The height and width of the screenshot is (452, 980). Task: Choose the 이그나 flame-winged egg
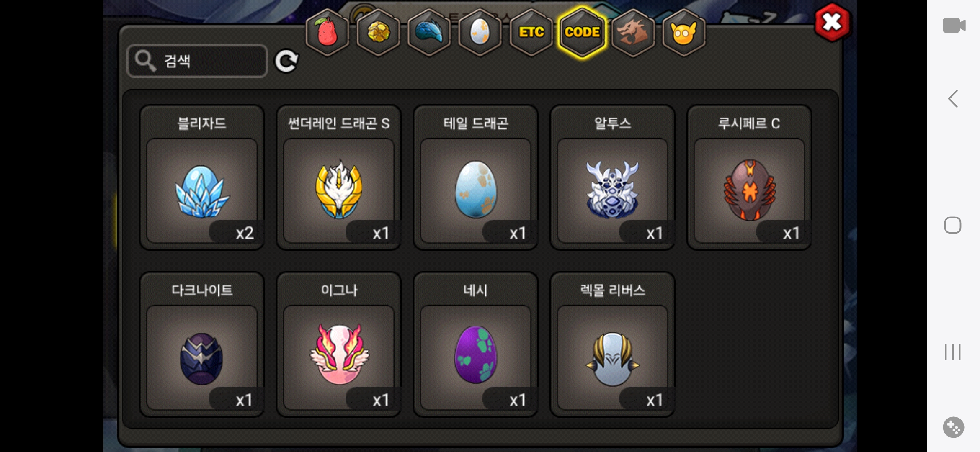pos(339,344)
